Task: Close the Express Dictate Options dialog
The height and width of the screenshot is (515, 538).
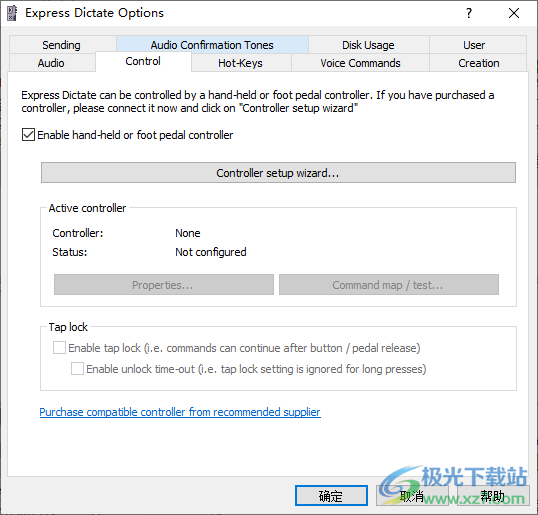Action: coord(514,13)
